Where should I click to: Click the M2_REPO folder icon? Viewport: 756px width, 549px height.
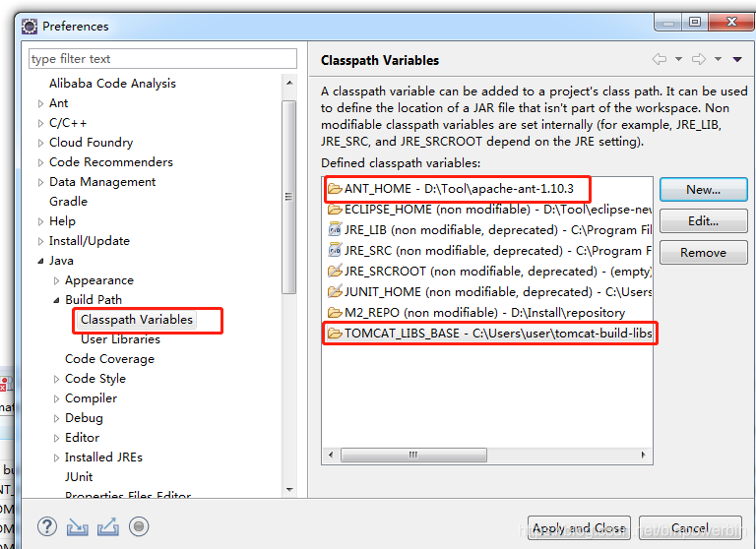point(335,312)
